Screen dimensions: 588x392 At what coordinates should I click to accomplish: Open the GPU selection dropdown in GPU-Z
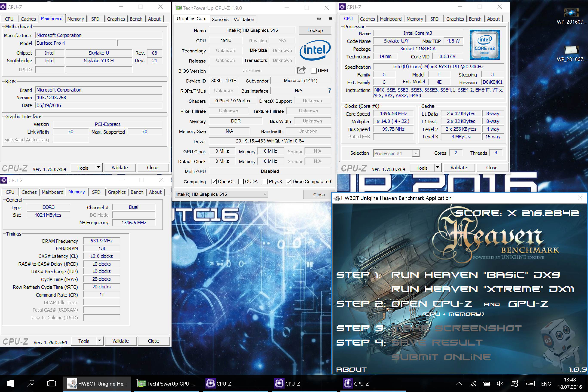pyautogui.click(x=221, y=194)
